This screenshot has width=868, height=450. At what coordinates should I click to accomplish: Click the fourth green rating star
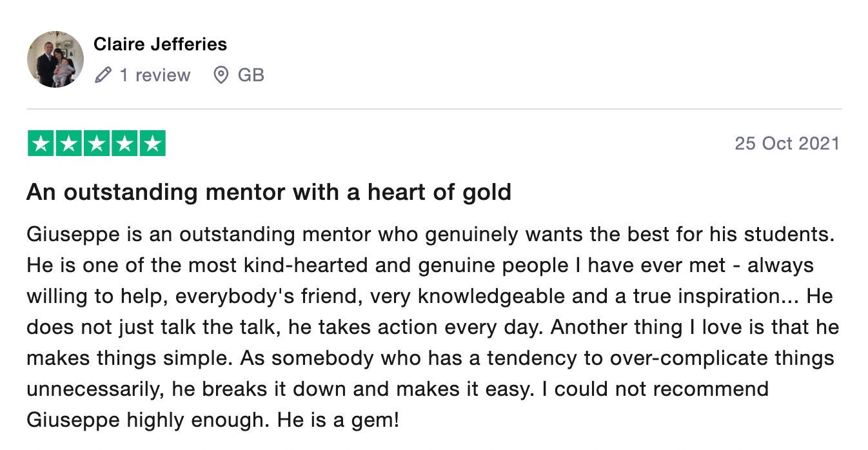(x=124, y=143)
